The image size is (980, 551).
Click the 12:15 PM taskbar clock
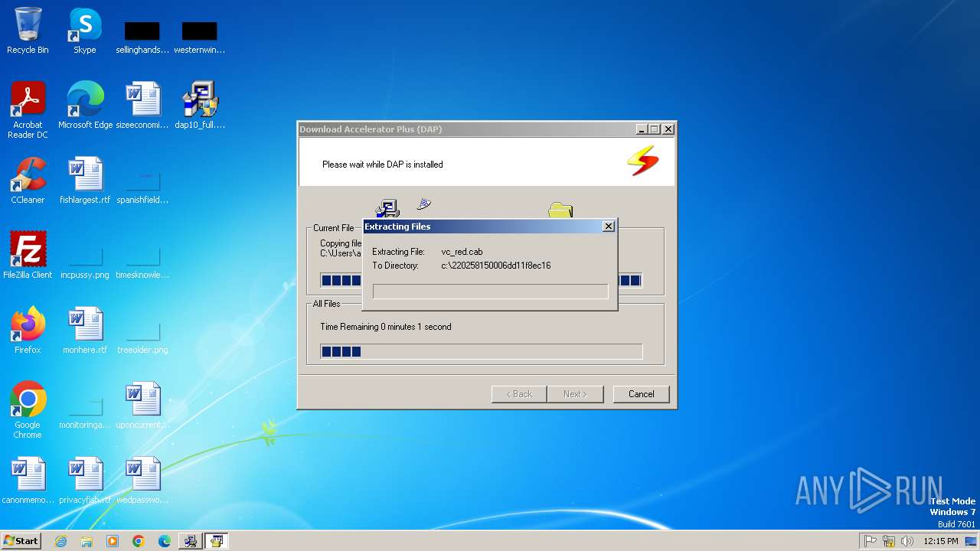tap(941, 541)
